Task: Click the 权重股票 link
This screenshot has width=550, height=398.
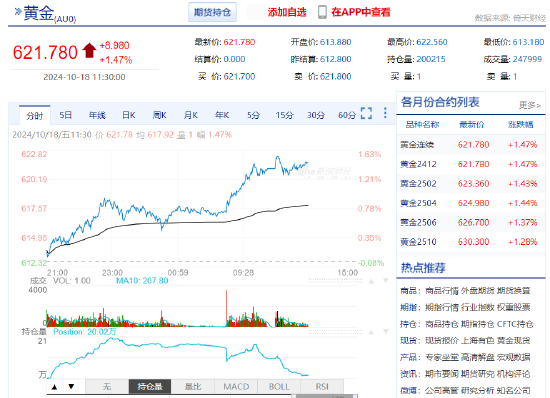Action: tap(514, 308)
